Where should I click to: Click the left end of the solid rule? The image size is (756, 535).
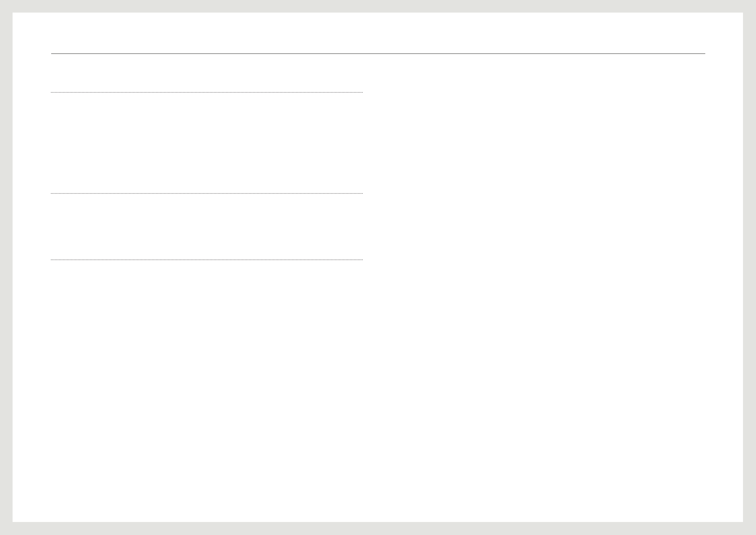(52, 53)
